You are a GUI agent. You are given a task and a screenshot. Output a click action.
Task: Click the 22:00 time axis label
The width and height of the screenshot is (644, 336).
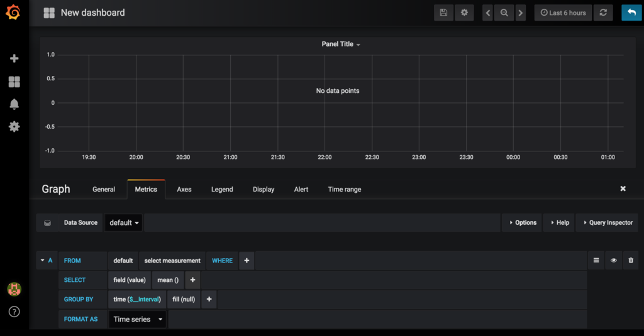[x=325, y=157]
